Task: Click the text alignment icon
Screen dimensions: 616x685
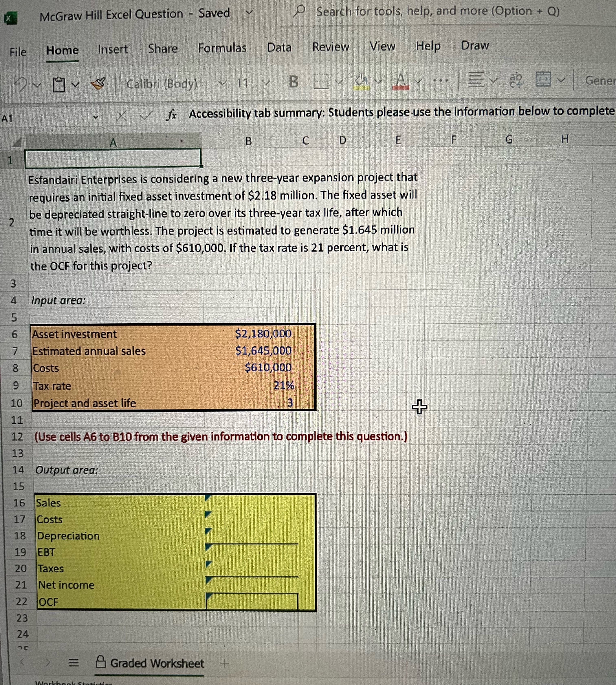Action: [476, 80]
